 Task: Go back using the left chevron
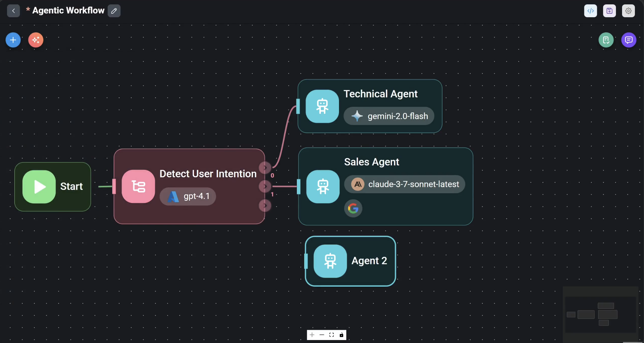[13, 11]
